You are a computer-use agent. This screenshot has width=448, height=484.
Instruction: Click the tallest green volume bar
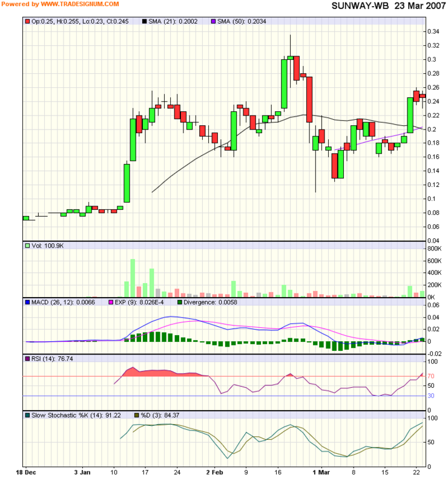tap(133, 278)
